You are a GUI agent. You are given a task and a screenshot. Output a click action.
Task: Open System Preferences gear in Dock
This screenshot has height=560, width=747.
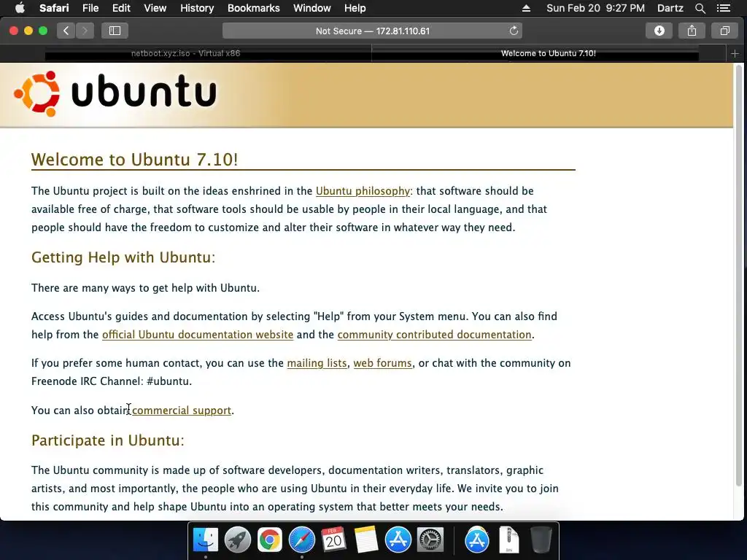coord(430,540)
